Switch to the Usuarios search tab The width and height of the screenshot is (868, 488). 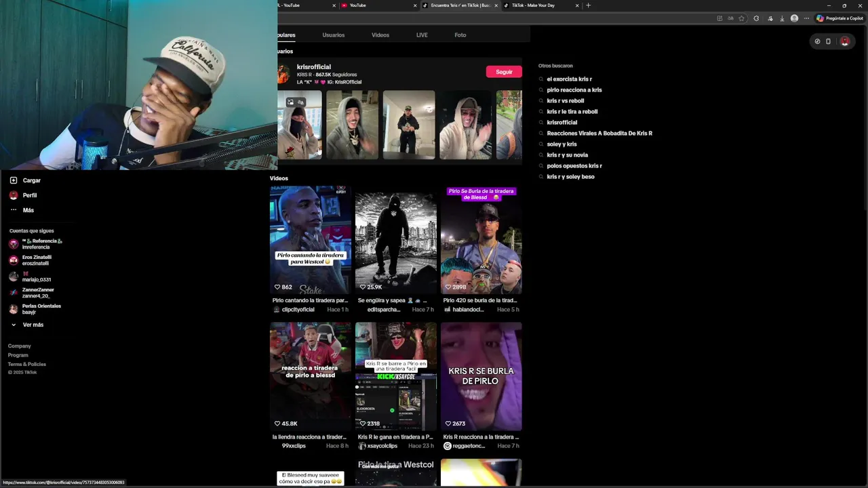click(x=333, y=35)
